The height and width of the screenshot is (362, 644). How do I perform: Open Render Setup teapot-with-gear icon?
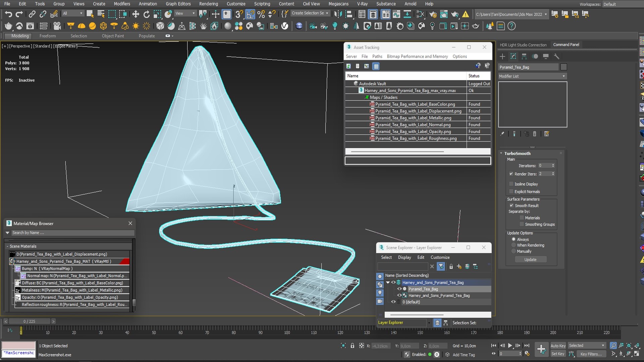(x=433, y=14)
